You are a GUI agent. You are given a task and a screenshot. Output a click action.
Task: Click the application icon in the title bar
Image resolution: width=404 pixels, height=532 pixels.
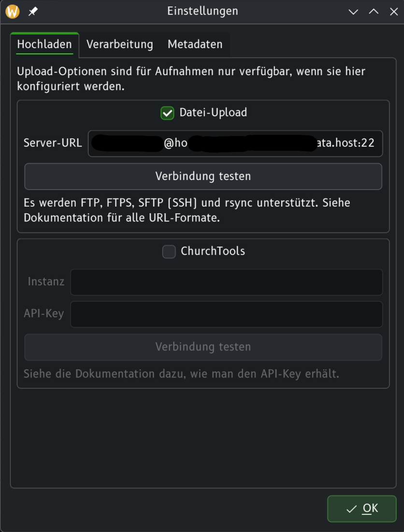click(12, 11)
